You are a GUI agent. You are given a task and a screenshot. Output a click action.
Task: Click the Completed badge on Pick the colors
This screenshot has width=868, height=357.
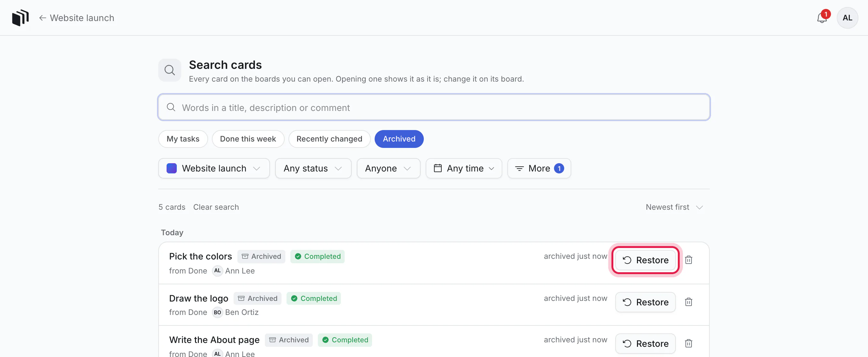pos(317,256)
